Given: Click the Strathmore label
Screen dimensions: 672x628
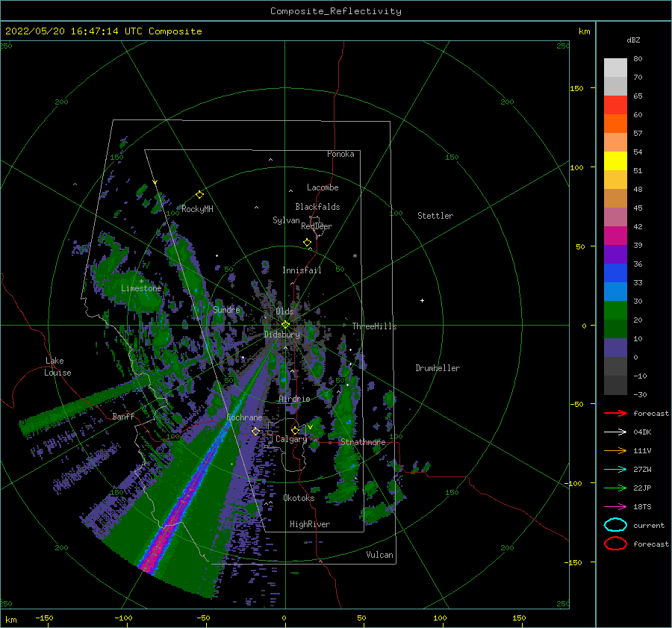Looking at the screenshot, I should click(x=363, y=442).
